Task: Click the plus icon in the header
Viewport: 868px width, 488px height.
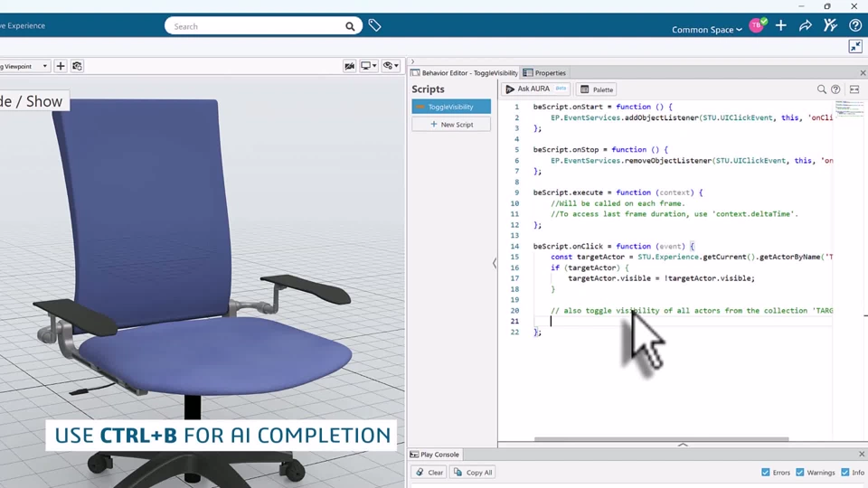Action: pyautogui.click(x=780, y=25)
